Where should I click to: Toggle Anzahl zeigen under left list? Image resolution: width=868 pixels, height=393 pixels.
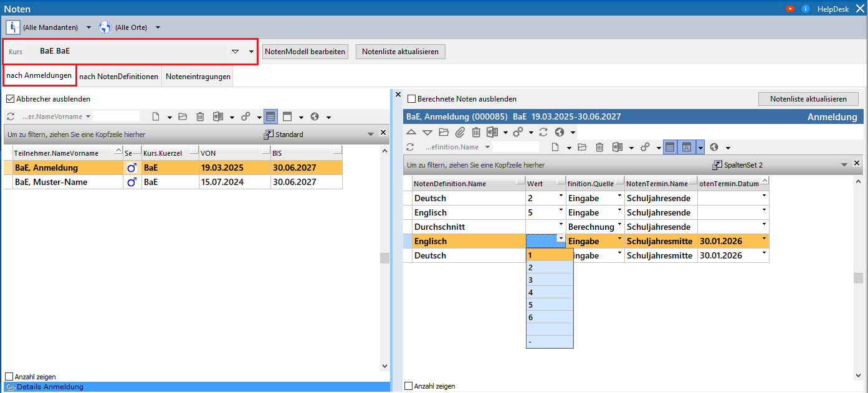coord(9,377)
